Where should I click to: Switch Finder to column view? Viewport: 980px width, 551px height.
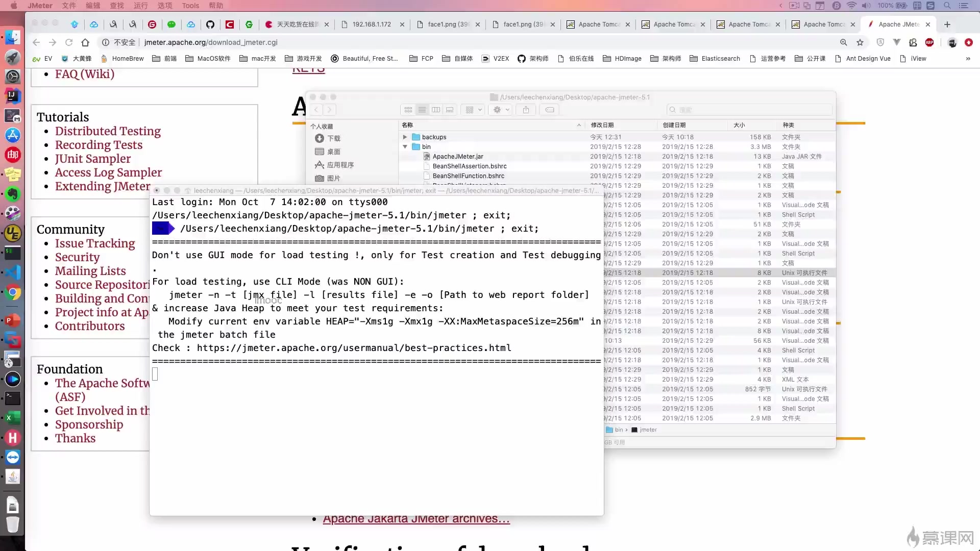pos(436,110)
